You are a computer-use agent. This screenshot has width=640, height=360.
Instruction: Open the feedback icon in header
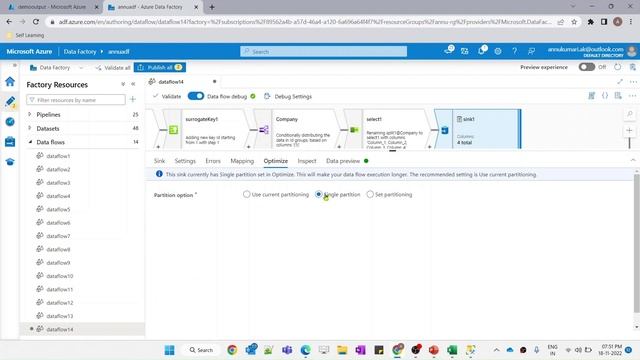pyautogui.click(x=531, y=51)
